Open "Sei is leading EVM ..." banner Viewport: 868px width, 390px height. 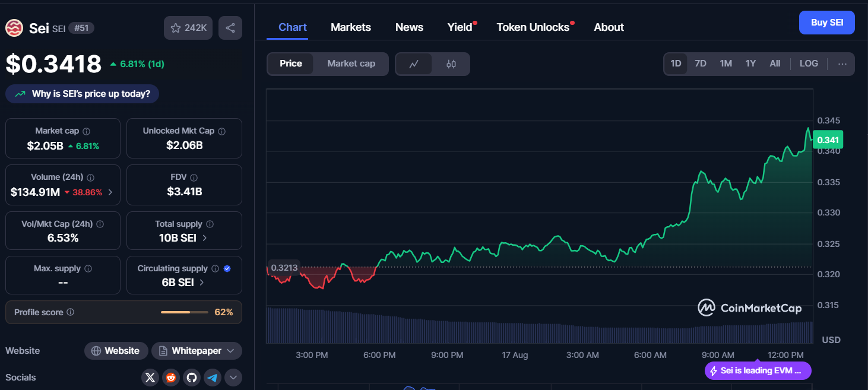(758, 371)
